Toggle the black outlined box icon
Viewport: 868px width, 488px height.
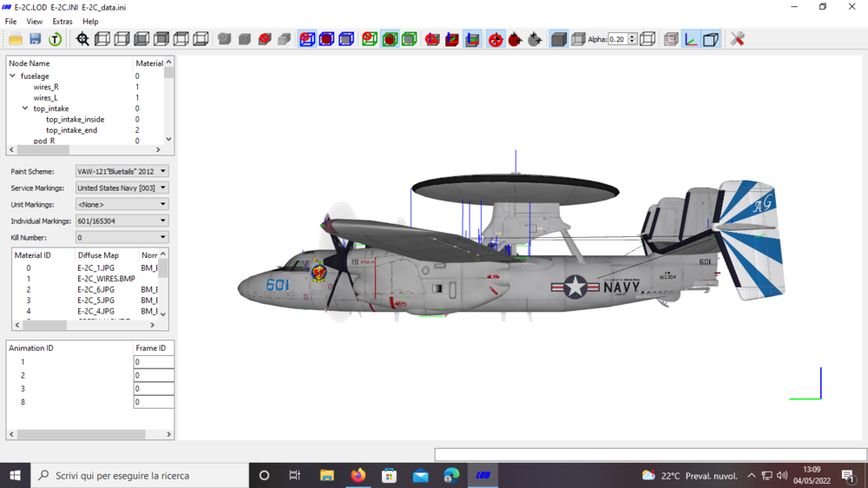[711, 39]
